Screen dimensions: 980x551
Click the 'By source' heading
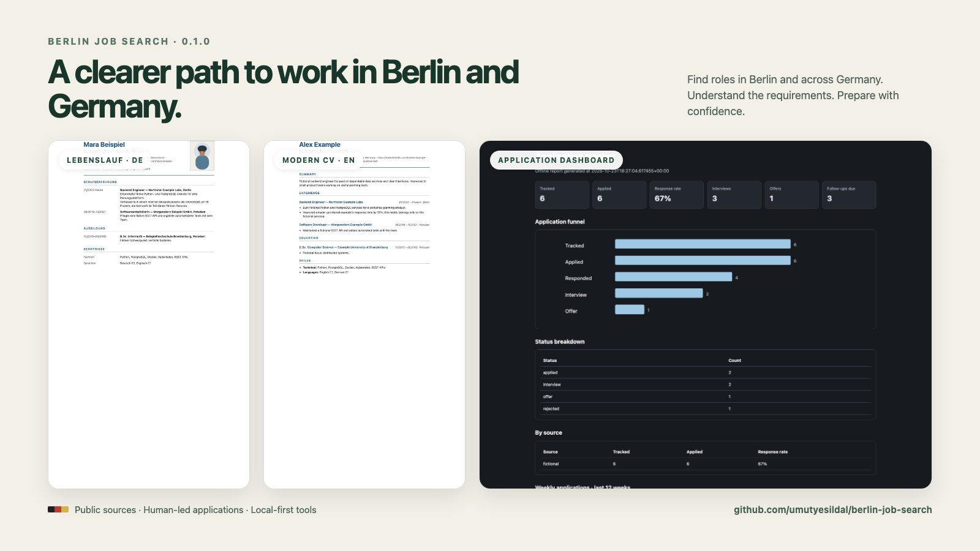548,433
